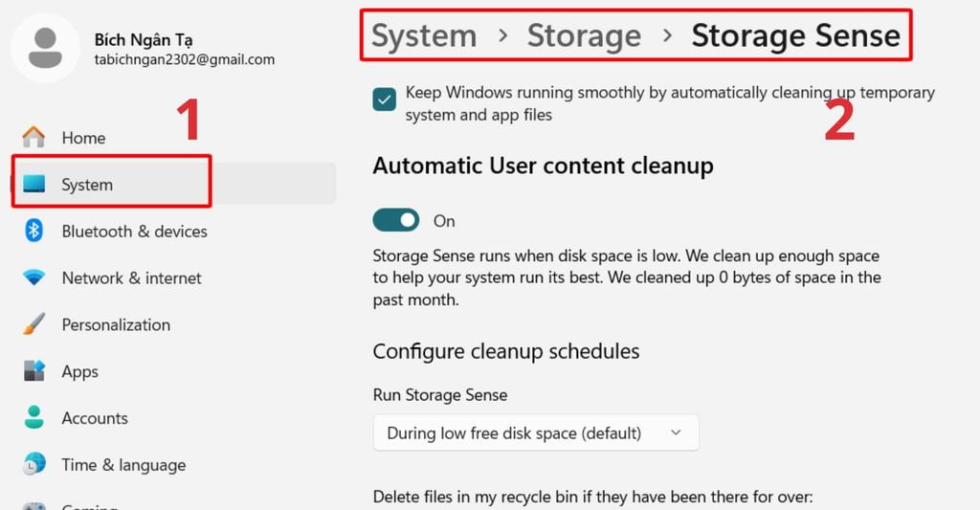
Task: Select System in the sidebar
Action: pos(173,184)
